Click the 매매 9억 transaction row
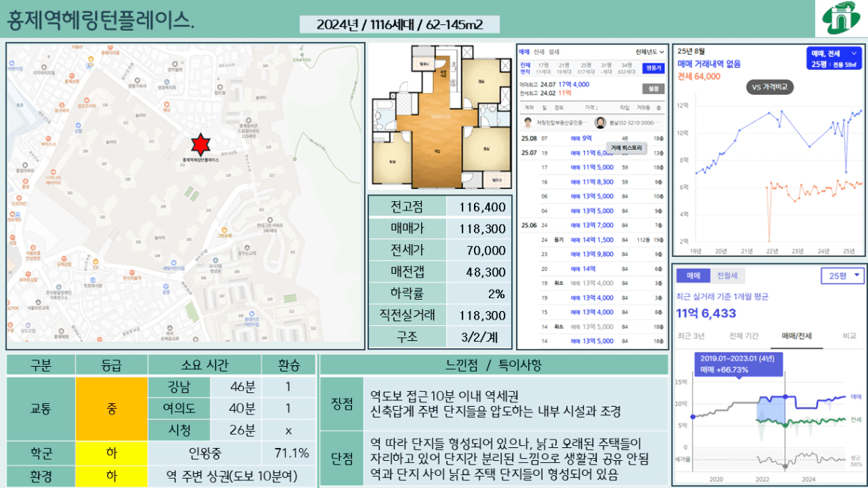This screenshot has width=868, height=488. coord(592,138)
